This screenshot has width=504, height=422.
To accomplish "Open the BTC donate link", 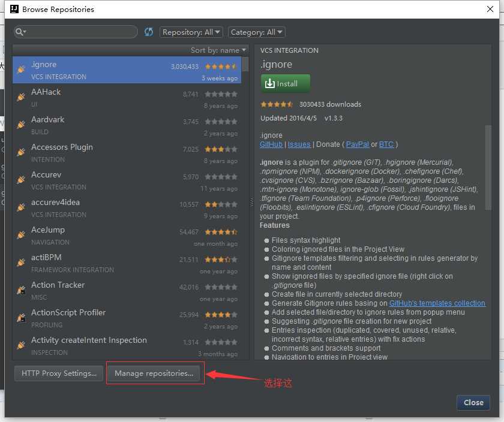I will coord(386,144).
